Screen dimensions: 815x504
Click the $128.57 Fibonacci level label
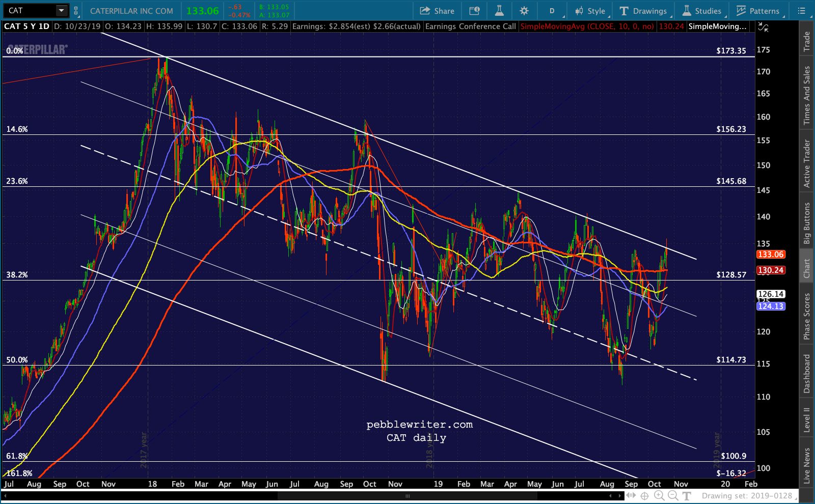point(731,275)
